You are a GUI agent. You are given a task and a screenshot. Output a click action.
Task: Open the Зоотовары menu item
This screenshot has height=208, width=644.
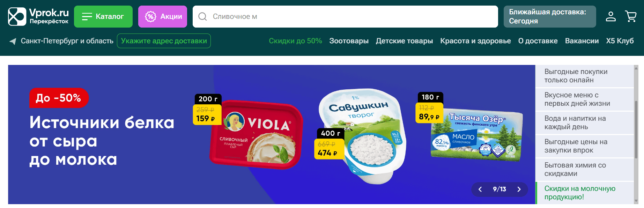(x=349, y=41)
